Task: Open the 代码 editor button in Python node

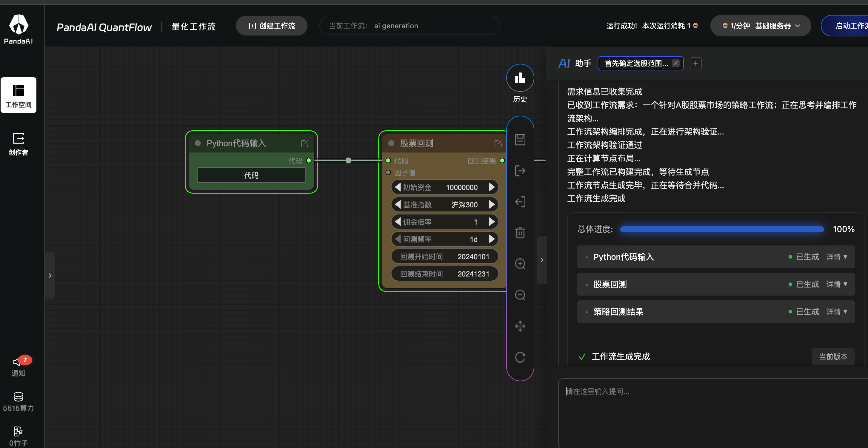Action: 251,175
